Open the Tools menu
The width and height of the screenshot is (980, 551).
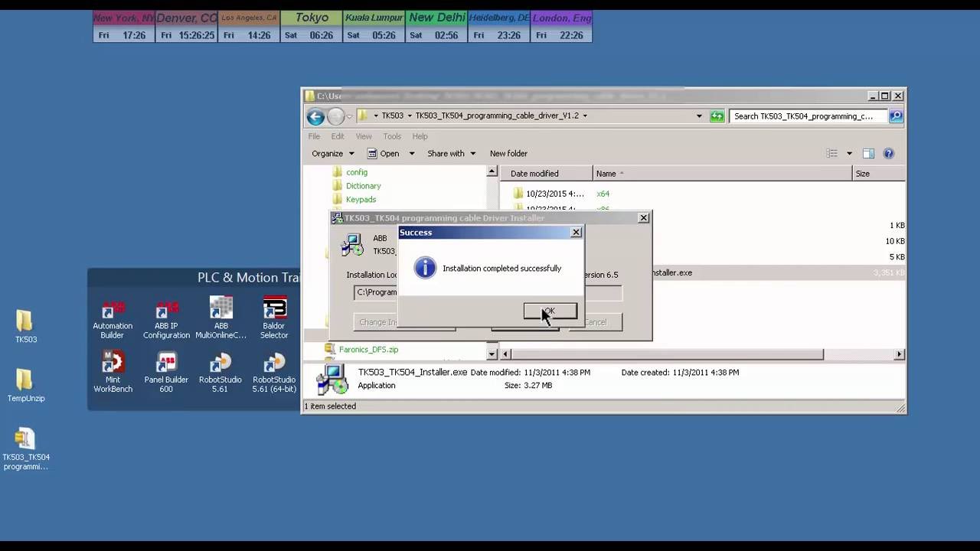click(x=392, y=136)
